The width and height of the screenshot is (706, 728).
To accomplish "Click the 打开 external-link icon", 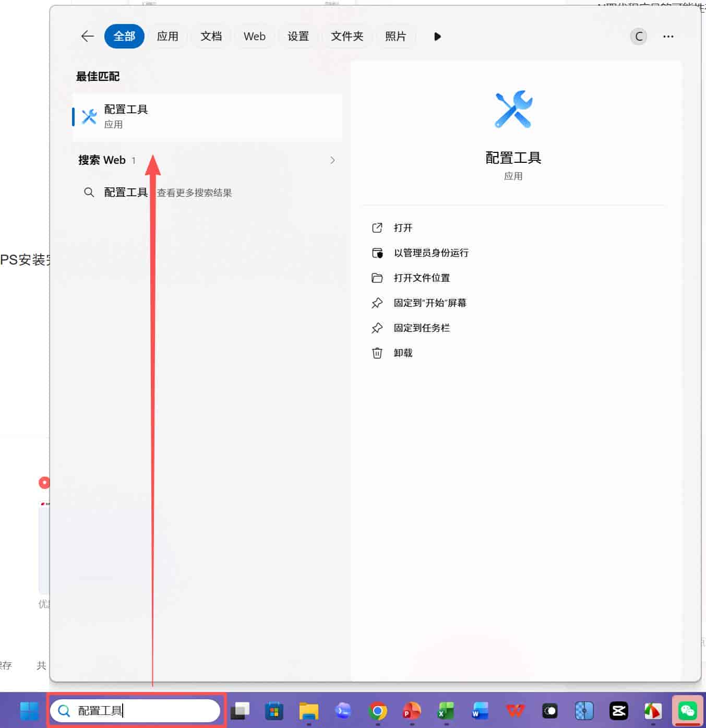I will [x=377, y=228].
